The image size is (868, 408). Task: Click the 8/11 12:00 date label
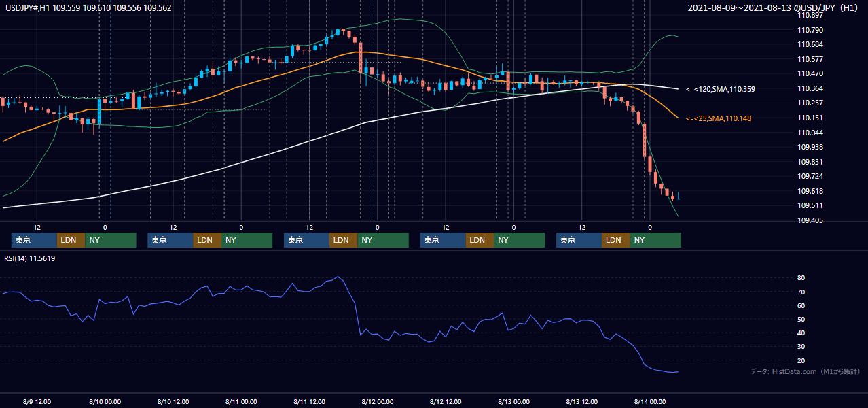coord(309,401)
